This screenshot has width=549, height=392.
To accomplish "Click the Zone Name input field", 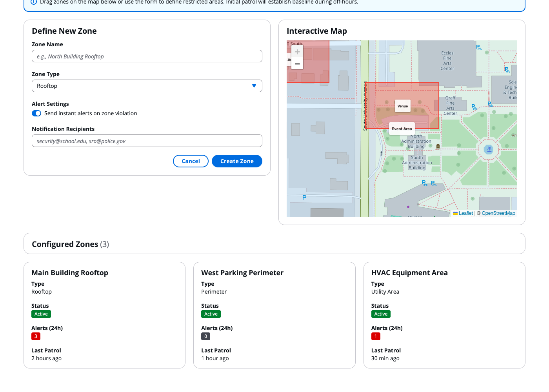I will coord(147,56).
